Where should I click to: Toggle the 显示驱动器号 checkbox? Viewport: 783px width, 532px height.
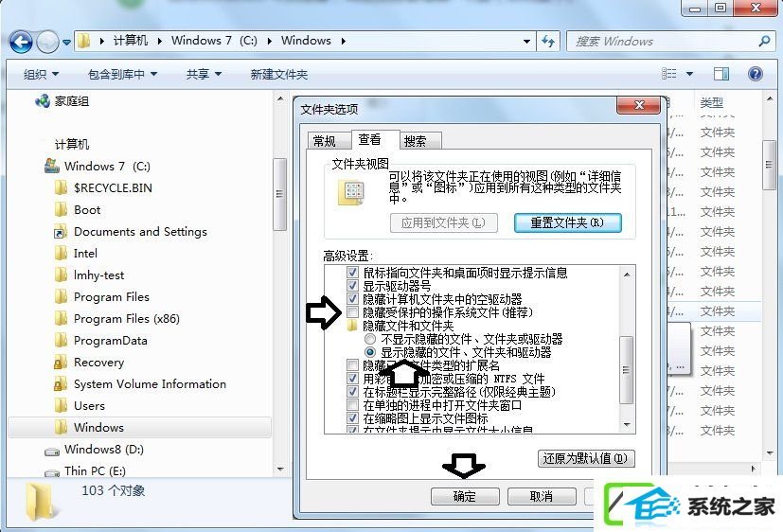pos(352,286)
